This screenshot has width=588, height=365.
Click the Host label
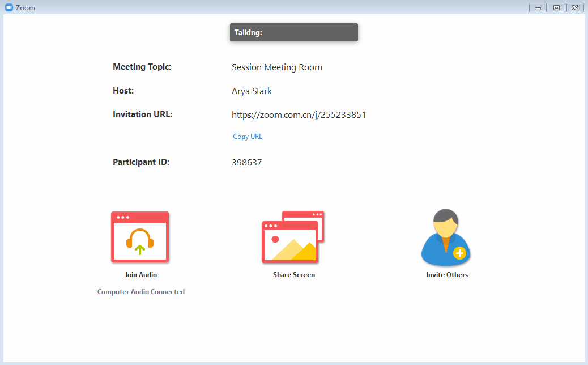point(123,91)
